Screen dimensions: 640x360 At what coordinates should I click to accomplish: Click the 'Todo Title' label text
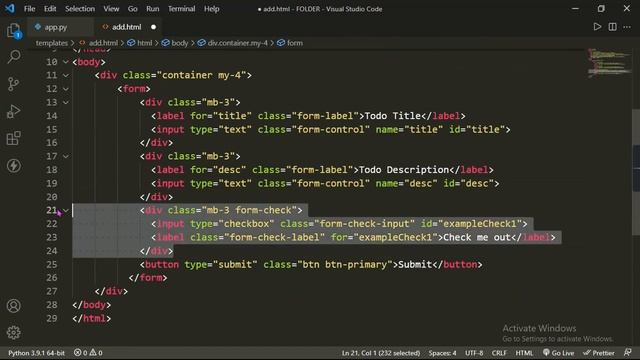[392, 116]
